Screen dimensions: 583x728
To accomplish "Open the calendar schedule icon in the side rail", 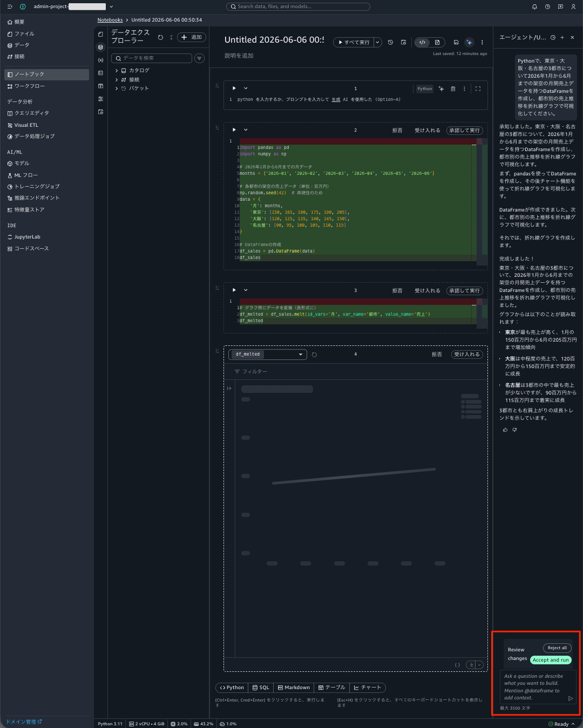I will (x=100, y=112).
